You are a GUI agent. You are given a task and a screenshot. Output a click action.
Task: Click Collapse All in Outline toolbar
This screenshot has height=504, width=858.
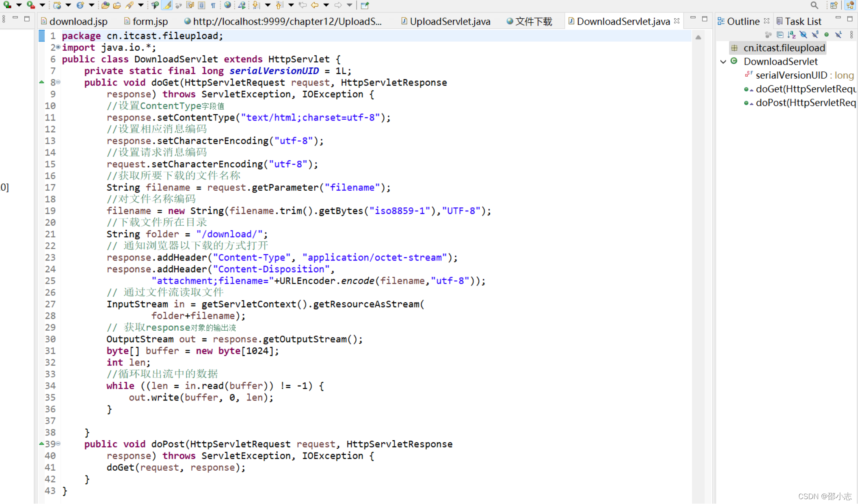(x=780, y=35)
